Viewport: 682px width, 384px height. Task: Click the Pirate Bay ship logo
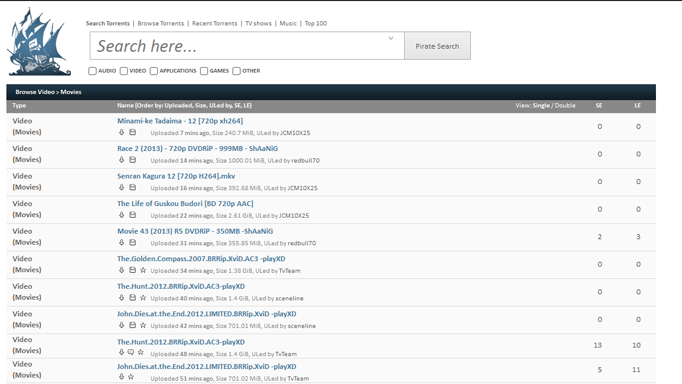click(39, 42)
